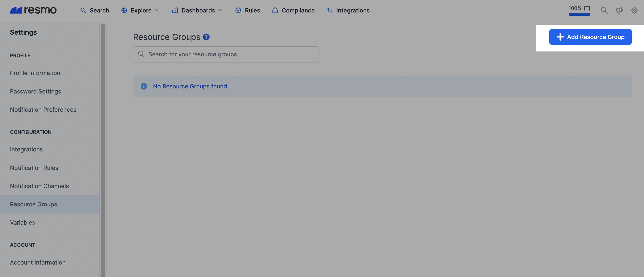Click the resmo logo
Screen dimensions: 644x277
coord(33,10)
